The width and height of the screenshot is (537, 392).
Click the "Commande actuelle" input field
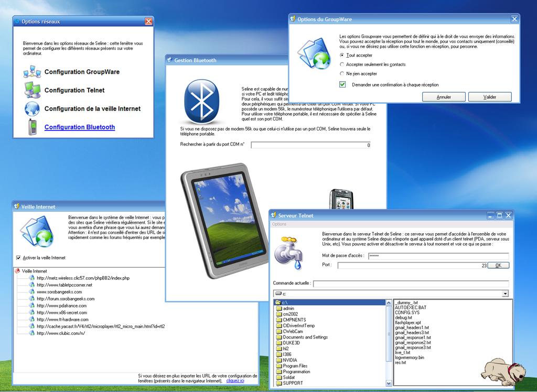point(411,284)
